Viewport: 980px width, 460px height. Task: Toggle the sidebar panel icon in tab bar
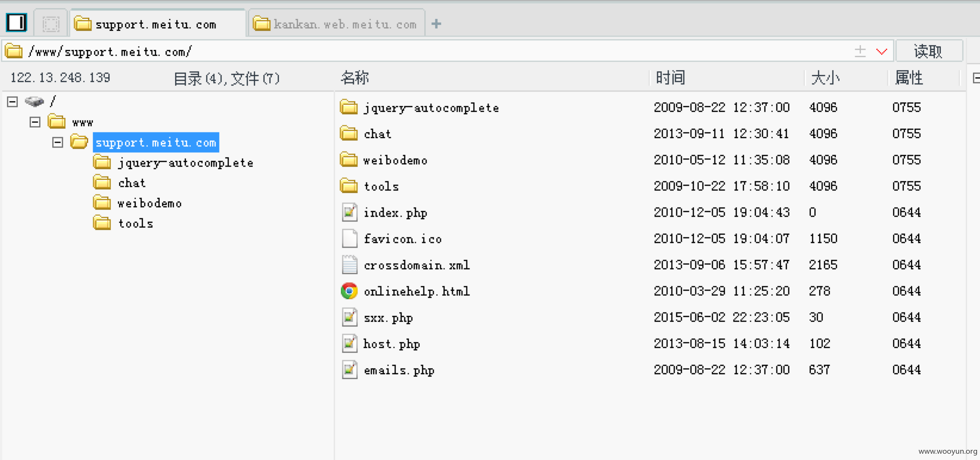tap(16, 22)
